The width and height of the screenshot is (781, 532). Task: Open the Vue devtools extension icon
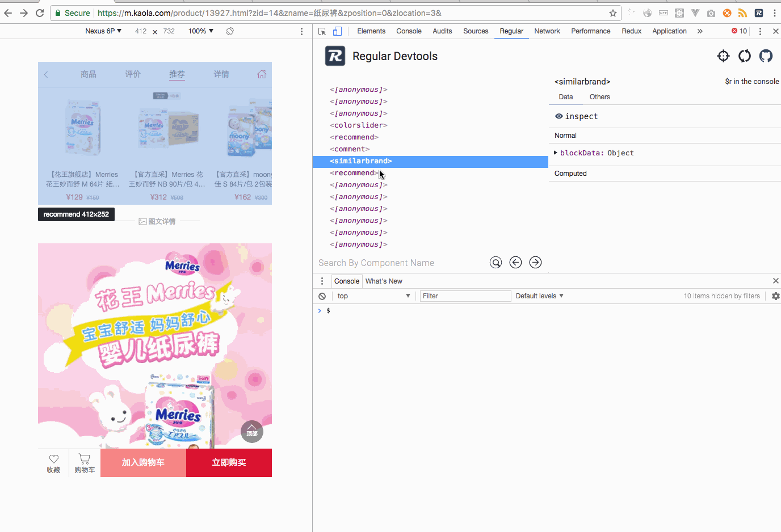click(695, 13)
